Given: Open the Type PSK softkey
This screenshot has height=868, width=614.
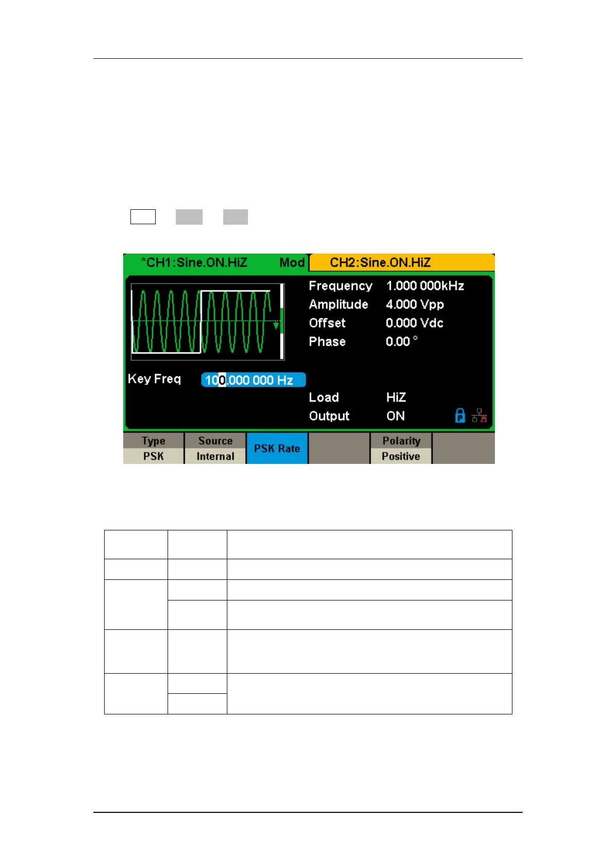Looking at the screenshot, I should click(x=153, y=448).
